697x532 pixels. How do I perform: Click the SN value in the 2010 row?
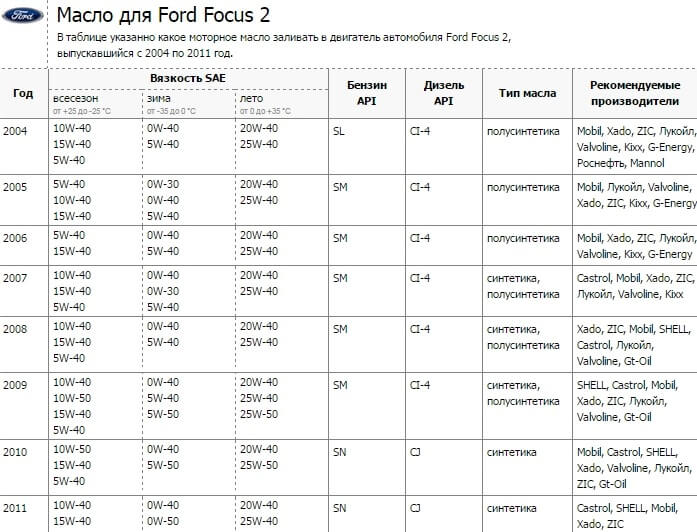(340, 450)
